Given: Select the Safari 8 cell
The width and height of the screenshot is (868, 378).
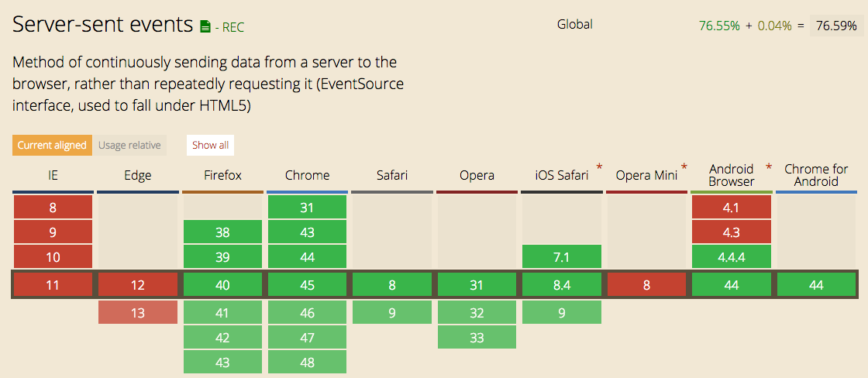Looking at the screenshot, I should point(392,285).
